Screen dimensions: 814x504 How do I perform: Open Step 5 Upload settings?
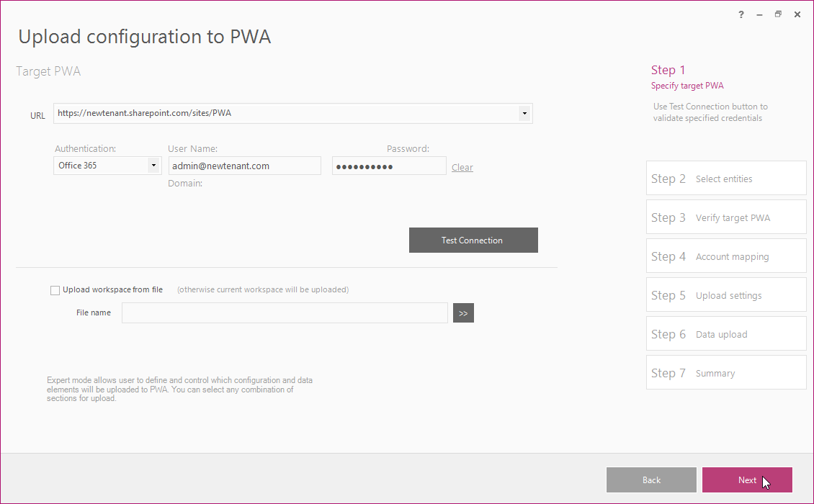pos(725,294)
